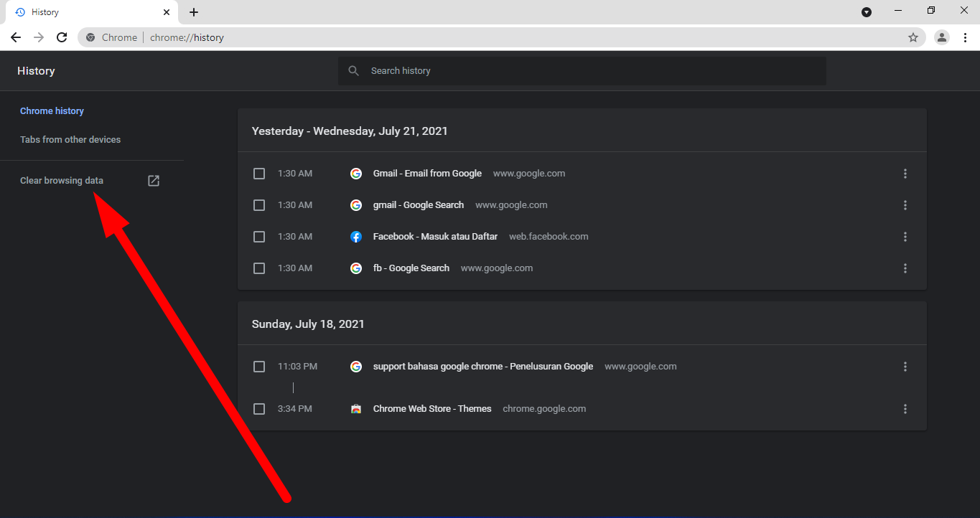Screen dimensions: 980x518
Task: Click the web.facebook.com domain text
Action: click(549, 237)
